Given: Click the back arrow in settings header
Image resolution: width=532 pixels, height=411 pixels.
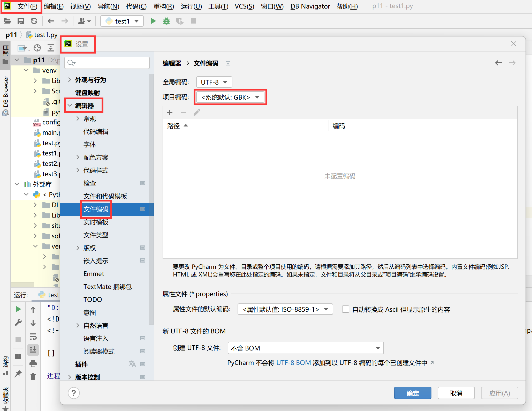Looking at the screenshot, I should point(498,63).
